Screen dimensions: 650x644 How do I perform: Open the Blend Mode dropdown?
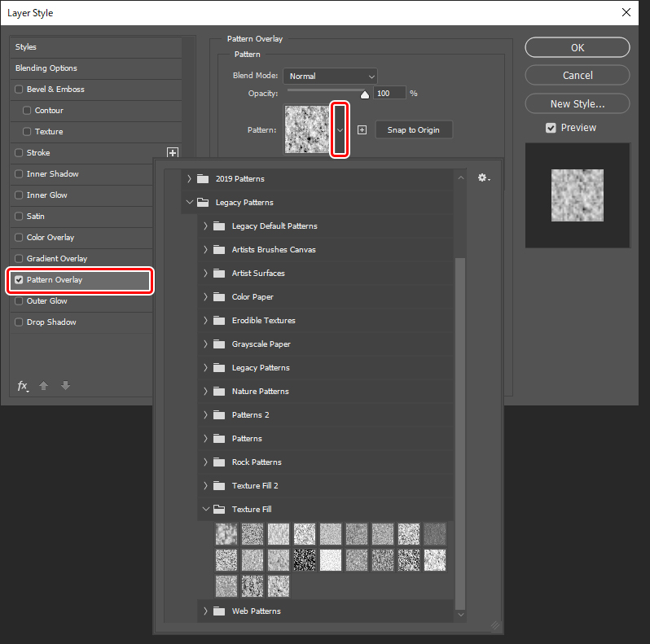click(x=330, y=76)
